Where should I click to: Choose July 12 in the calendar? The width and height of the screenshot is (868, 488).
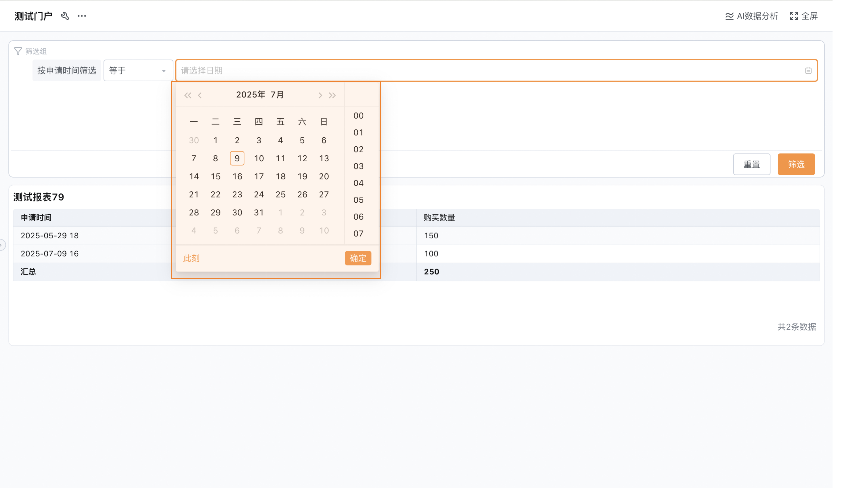click(x=302, y=158)
